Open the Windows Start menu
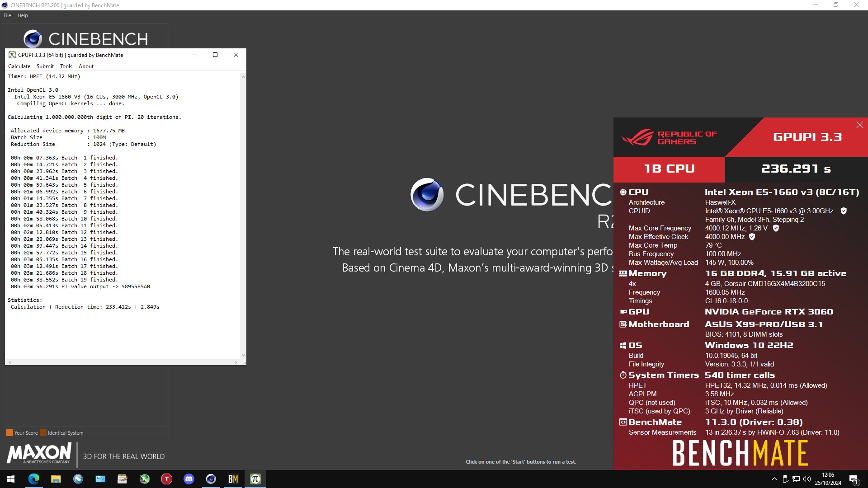 [x=11, y=479]
